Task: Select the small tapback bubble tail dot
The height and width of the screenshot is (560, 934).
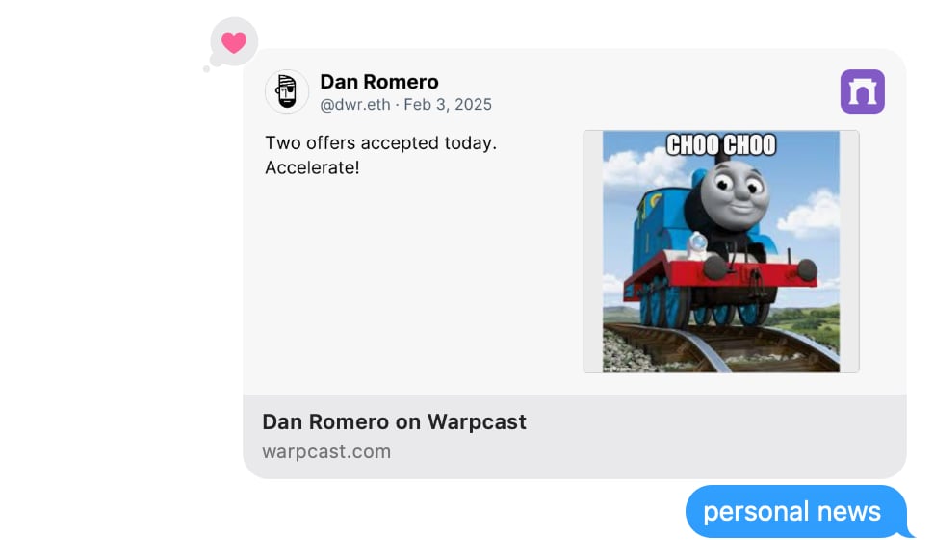Action: coord(207,69)
